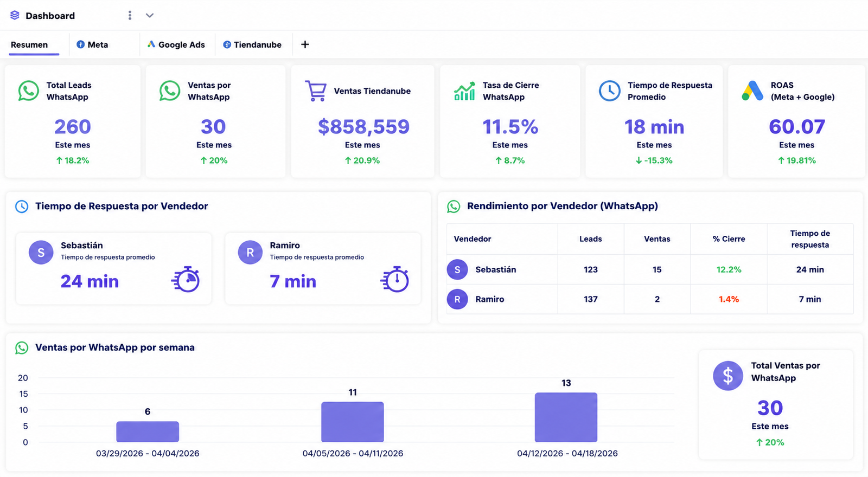
Task: Click the shopping cart icon in Ventas Tiendanube
Action: [316, 91]
